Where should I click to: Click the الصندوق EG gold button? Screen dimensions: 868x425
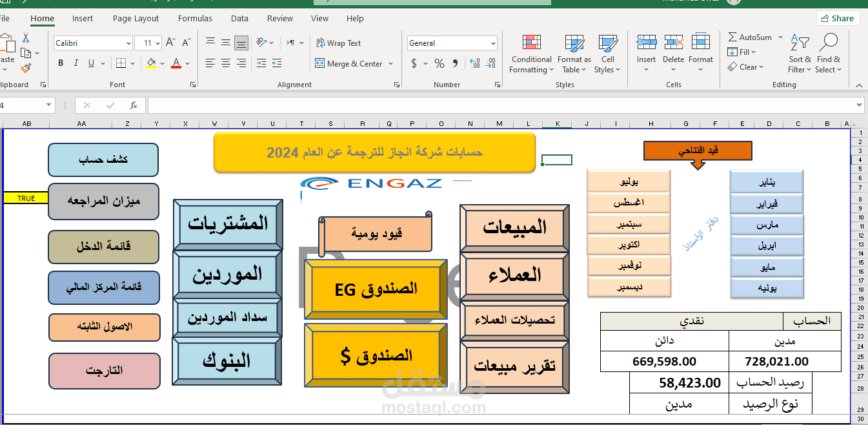(376, 289)
